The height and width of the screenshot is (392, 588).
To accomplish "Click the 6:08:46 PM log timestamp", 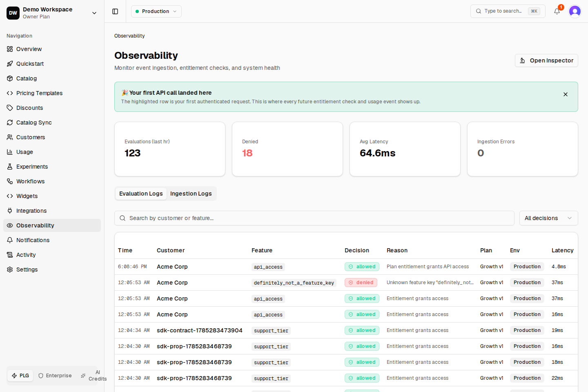I will [132, 267].
